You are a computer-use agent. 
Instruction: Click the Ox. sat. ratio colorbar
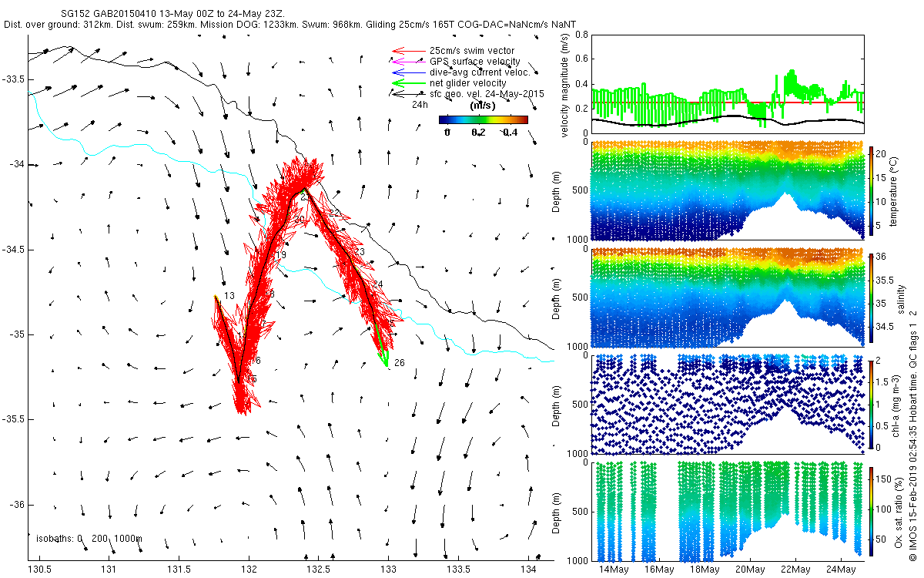[871, 512]
